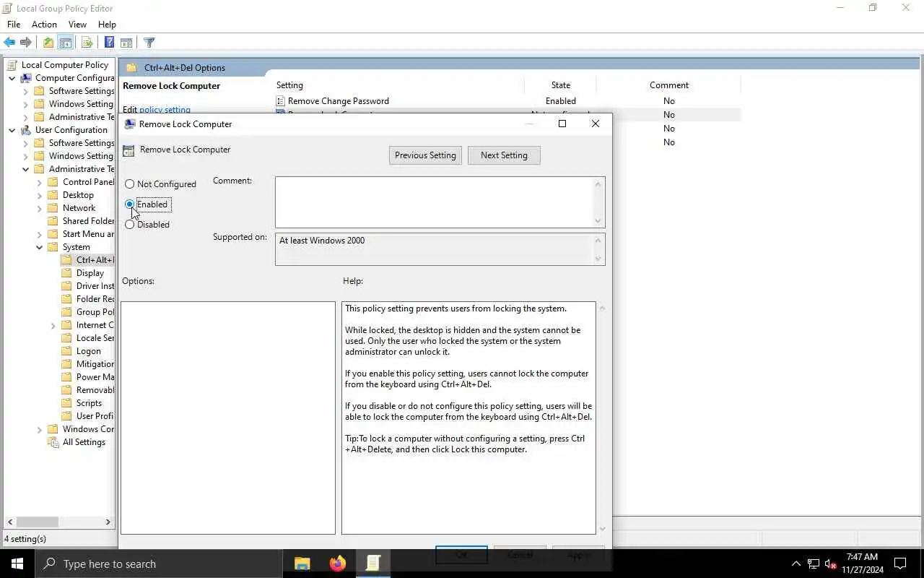Expand the Control Panel tree node
This screenshot has height=578, width=924.
pyautogui.click(x=40, y=182)
